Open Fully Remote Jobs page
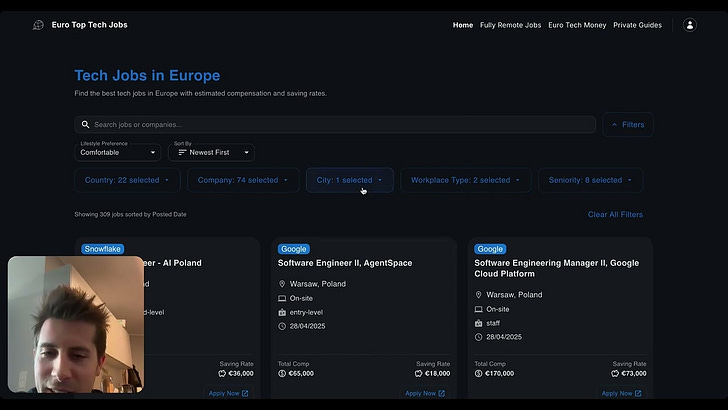This screenshot has width=728, height=410. (510, 25)
